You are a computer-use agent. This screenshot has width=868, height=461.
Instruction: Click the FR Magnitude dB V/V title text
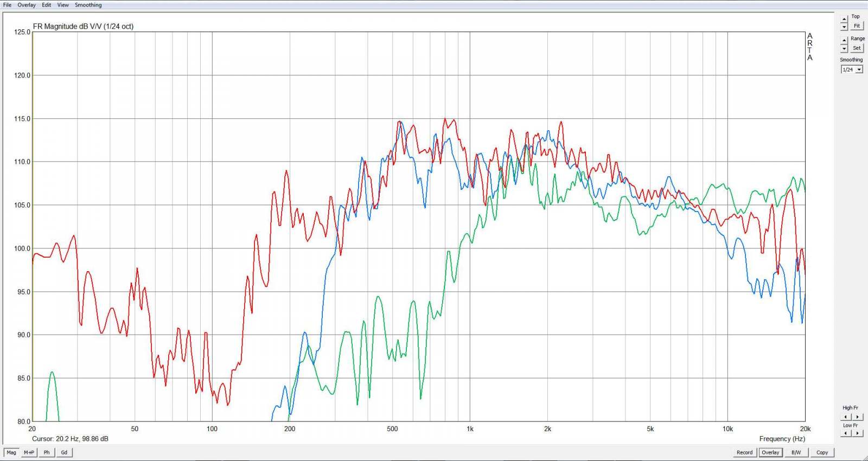click(x=83, y=26)
